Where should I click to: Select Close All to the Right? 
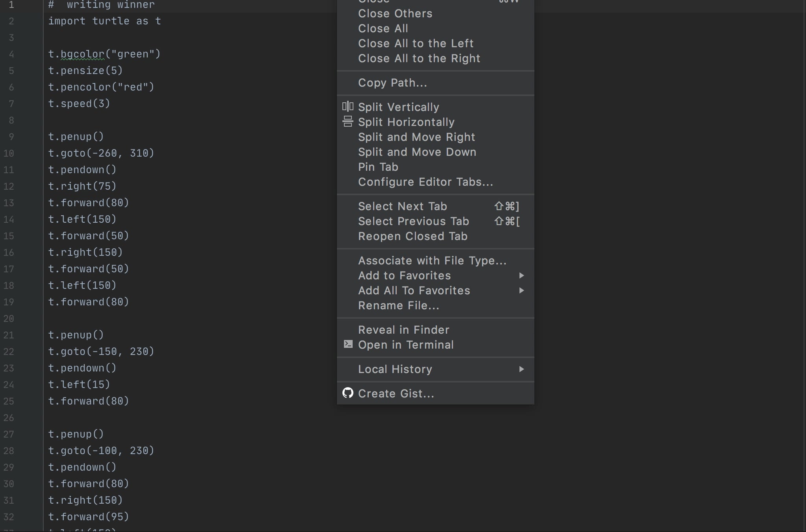click(436, 58)
